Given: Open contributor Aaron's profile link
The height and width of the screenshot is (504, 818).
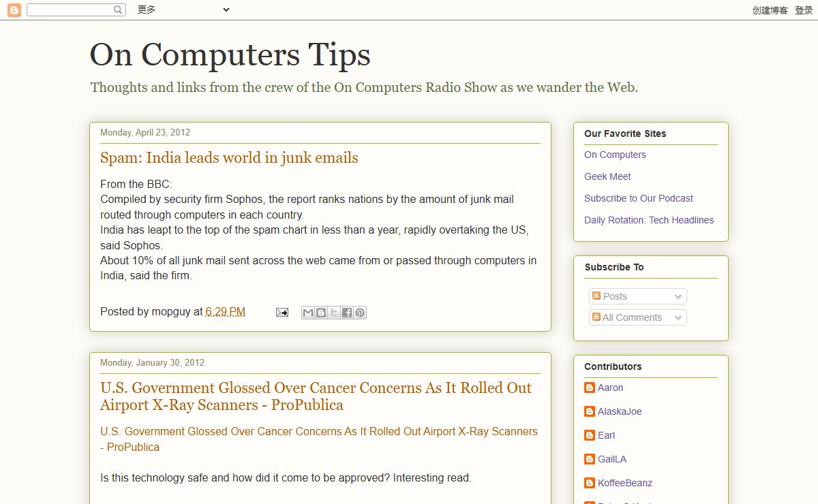Looking at the screenshot, I should click(x=610, y=388).
